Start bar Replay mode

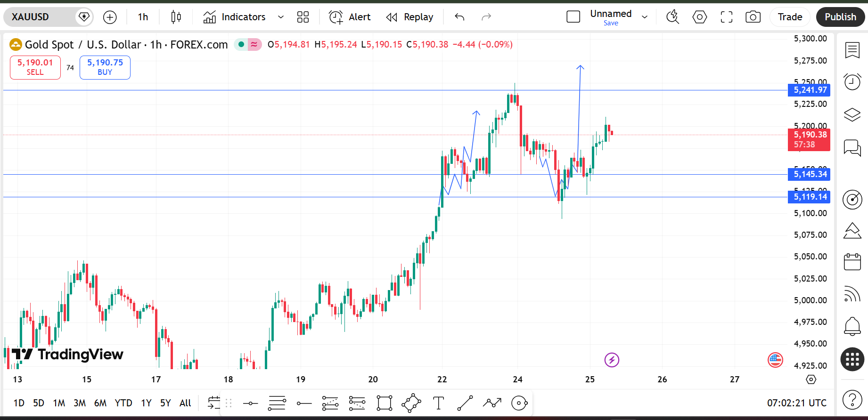(409, 17)
